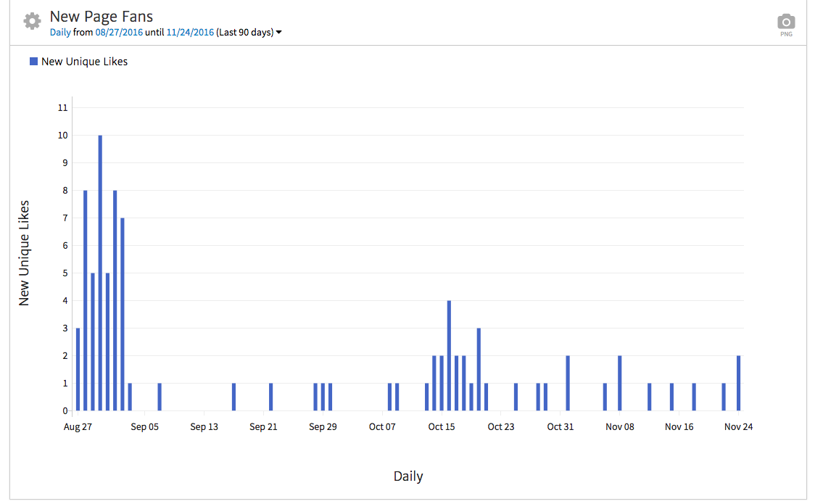Export chart using camera PNG icon
This screenshot has height=504, width=823.
tap(786, 22)
